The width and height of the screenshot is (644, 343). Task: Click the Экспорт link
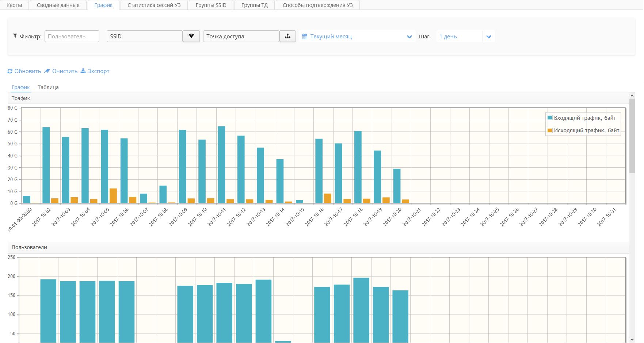(x=98, y=71)
